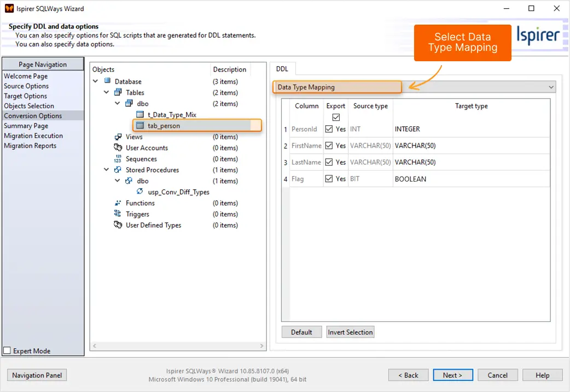Click the Default button
This screenshot has height=392, width=570.
click(x=302, y=332)
